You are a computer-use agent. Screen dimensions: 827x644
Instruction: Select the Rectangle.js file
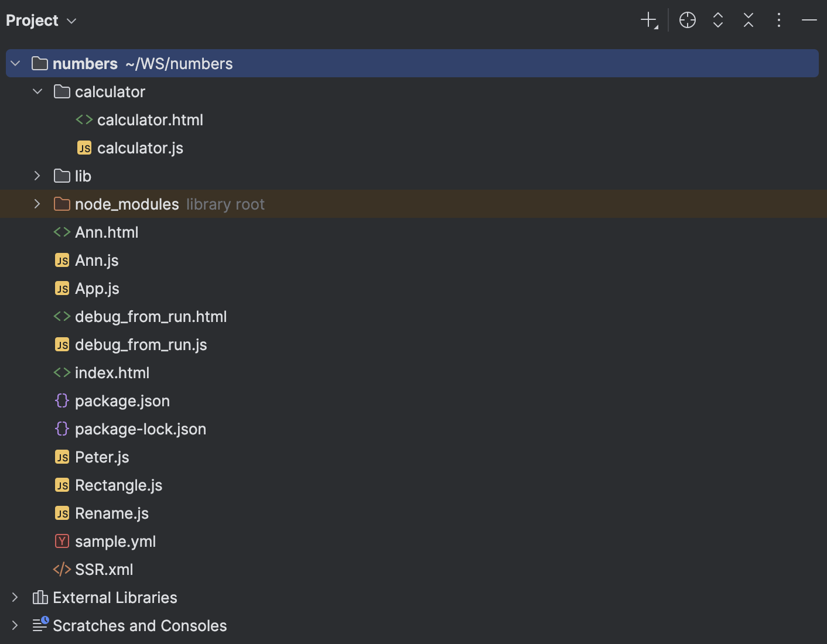tap(118, 485)
